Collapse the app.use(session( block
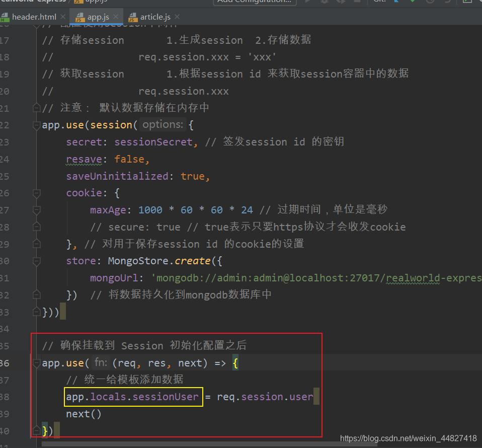Viewport: 482px width, 448px height. [x=37, y=125]
